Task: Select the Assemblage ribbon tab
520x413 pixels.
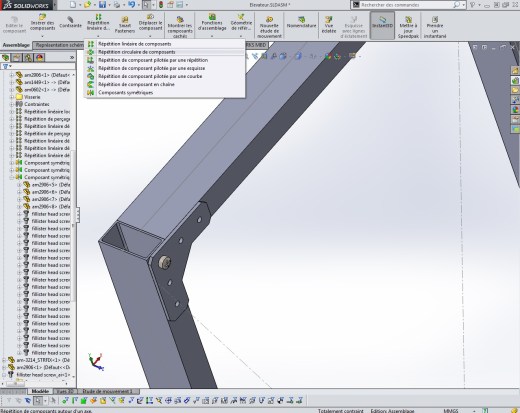Action: click(16, 45)
